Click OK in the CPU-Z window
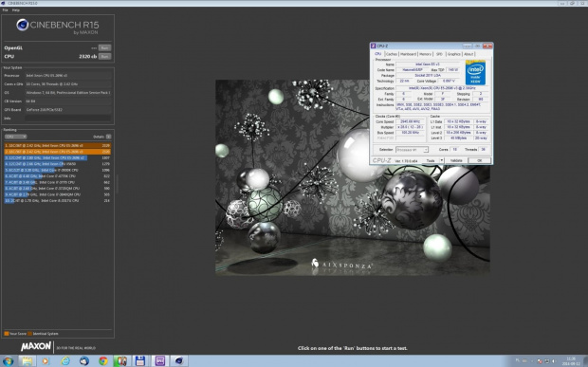The image size is (588, 367). point(479,160)
